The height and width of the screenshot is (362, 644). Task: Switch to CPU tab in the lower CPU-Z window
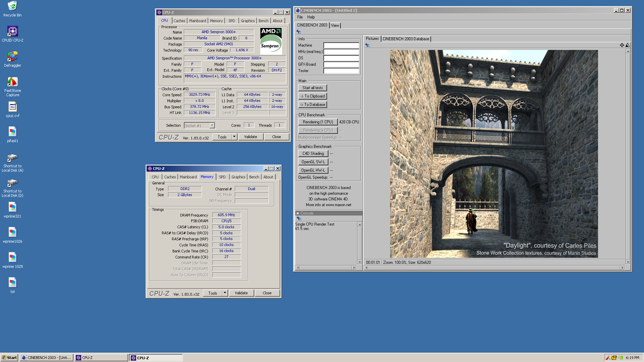click(x=155, y=177)
